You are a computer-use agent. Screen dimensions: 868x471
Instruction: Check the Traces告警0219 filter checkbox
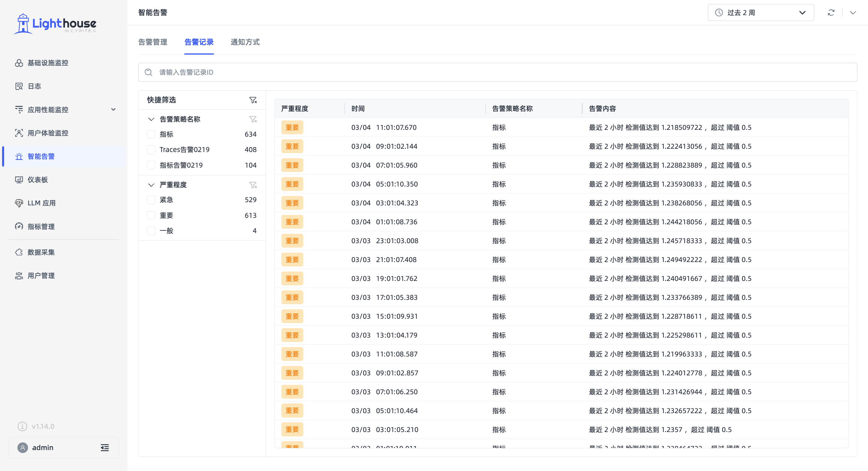(x=151, y=150)
